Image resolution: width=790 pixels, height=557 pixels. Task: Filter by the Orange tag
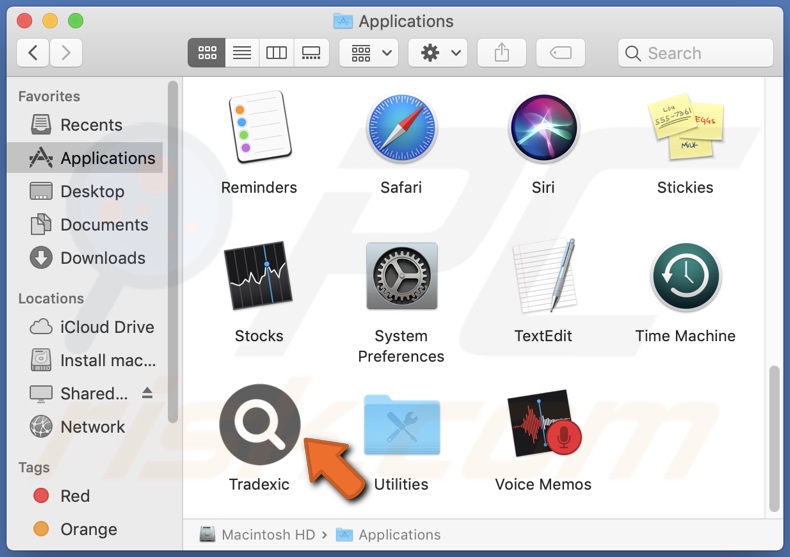(85, 529)
